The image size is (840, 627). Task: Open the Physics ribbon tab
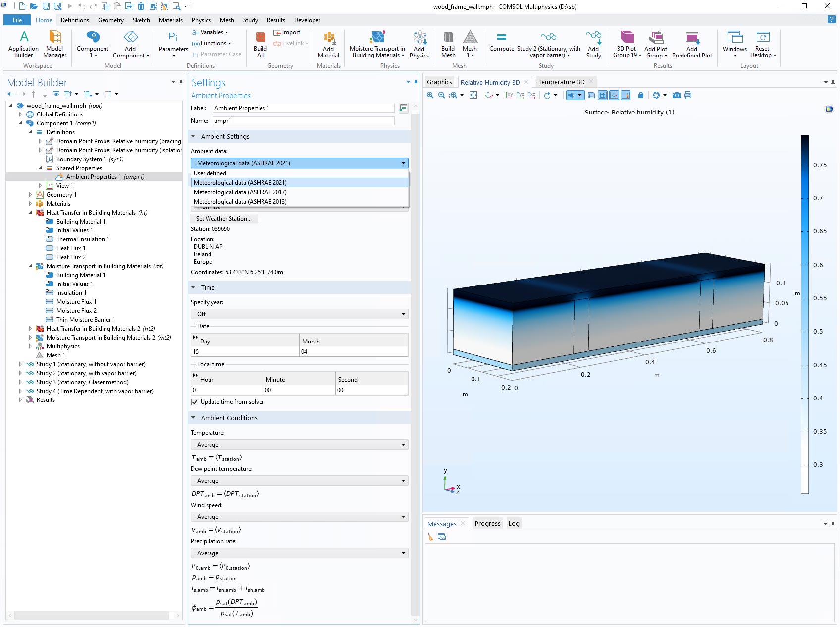click(201, 20)
